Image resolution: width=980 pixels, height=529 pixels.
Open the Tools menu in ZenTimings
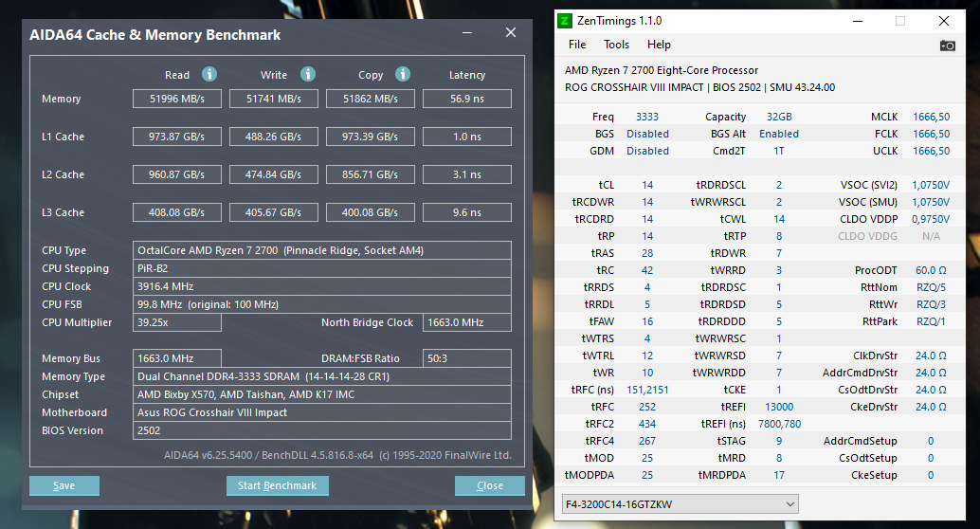pyautogui.click(x=616, y=45)
